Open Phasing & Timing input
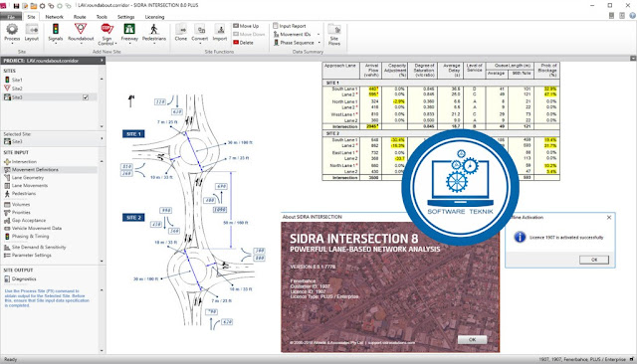 click(27, 236)
